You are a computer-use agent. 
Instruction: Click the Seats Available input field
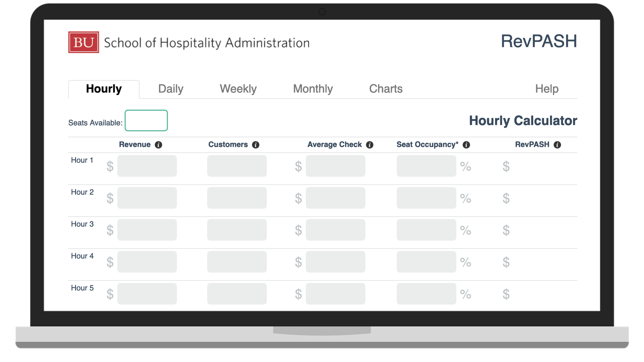146,120
